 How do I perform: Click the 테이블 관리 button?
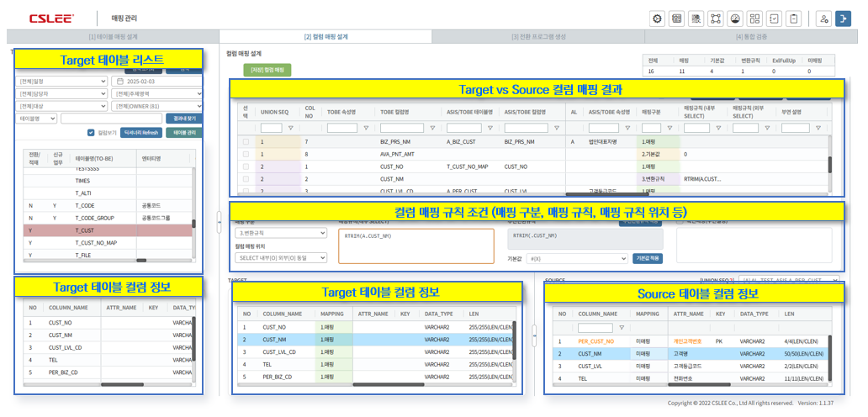pos(184,133)
